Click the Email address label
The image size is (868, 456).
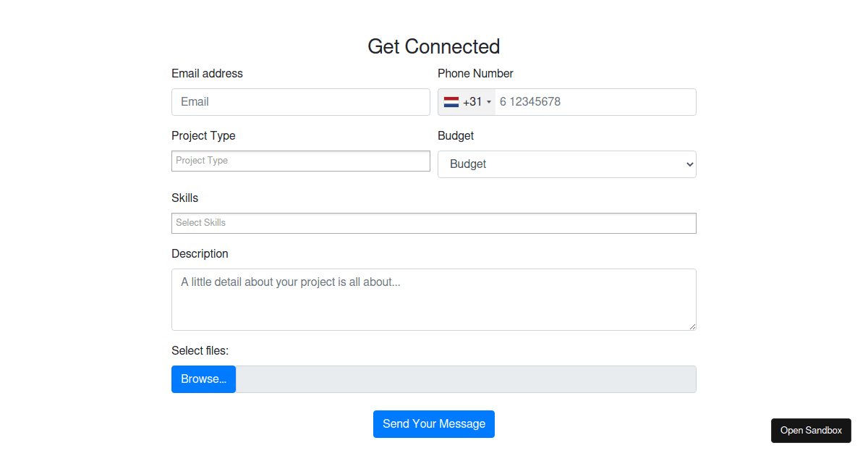tap(207, 73)
